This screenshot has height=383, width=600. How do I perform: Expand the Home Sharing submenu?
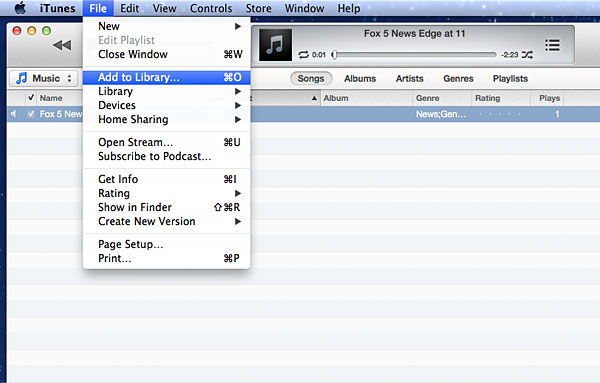(166, 119)
